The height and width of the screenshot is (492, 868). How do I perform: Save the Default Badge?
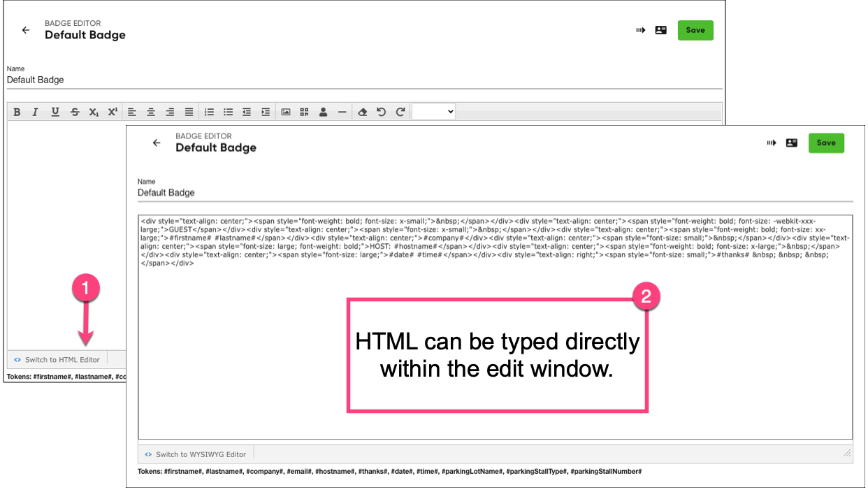pyautogui.click(x=826, y=143)
